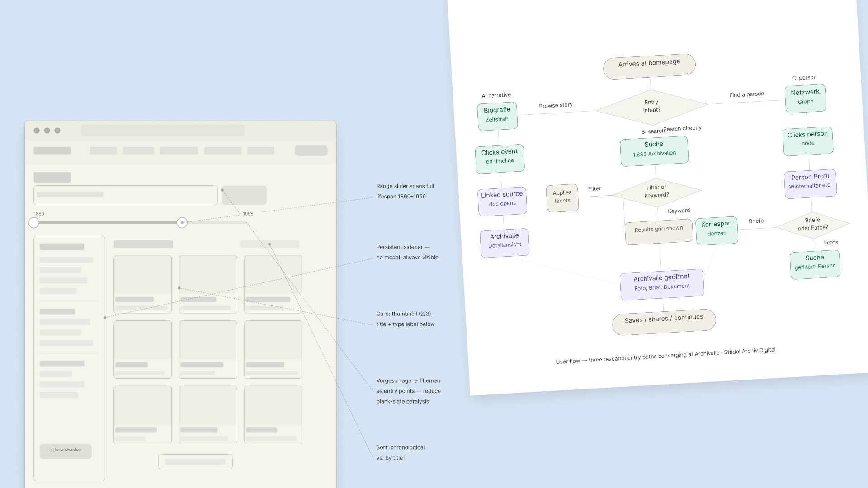Click the green traffic-light dot in the browser mockup

[x=57, y=131]
